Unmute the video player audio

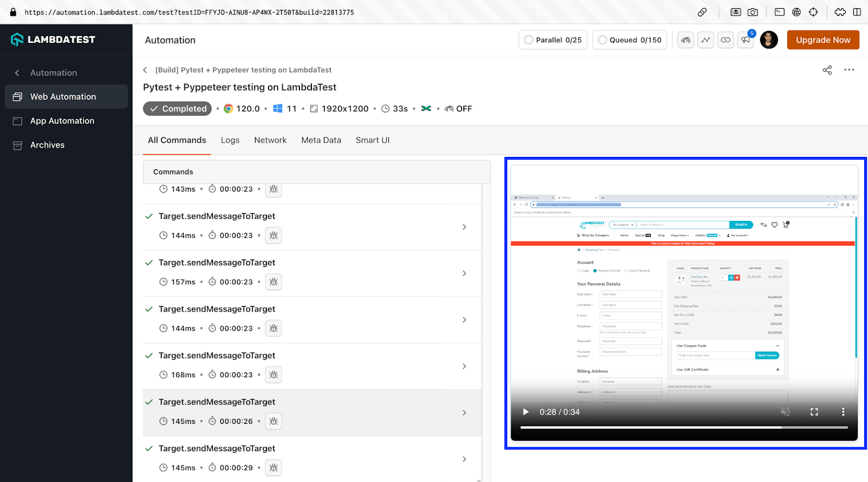(785, 412)
